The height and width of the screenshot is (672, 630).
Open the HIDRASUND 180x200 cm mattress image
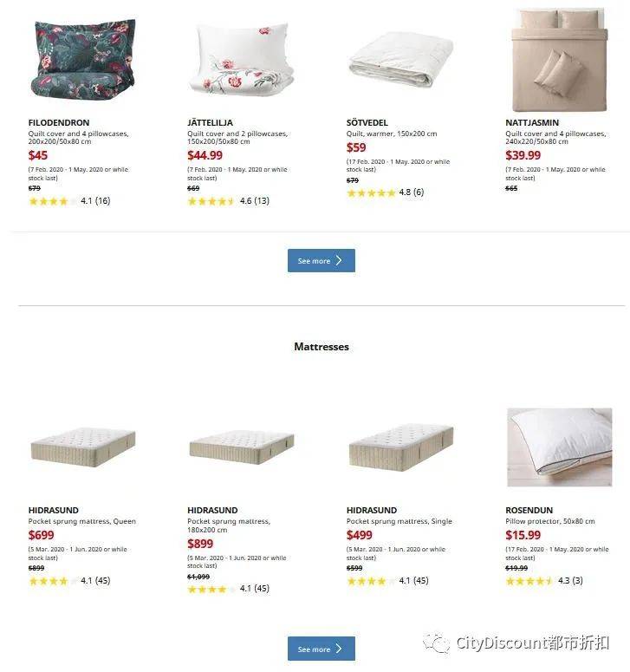[x=242, y=447]
